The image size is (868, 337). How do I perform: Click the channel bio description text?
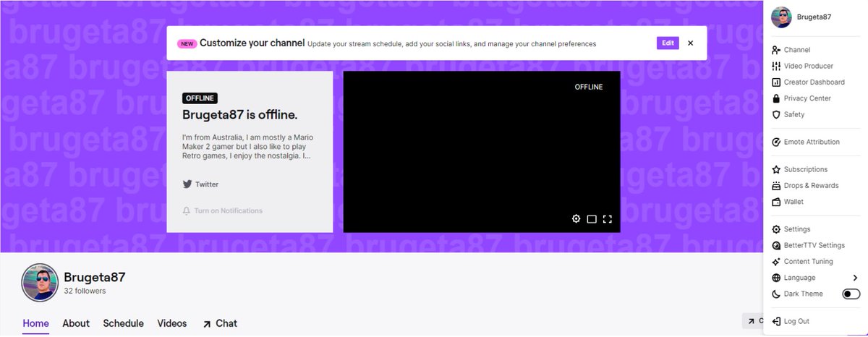(x=247, y=146)
